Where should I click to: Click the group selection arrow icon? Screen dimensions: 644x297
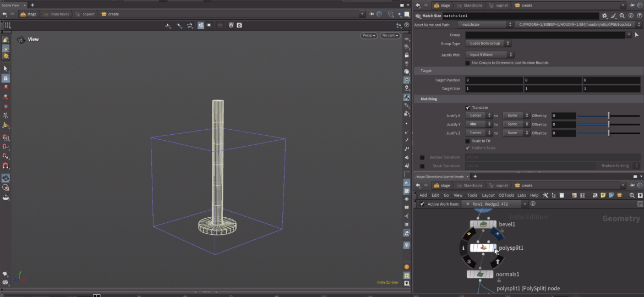(637, 35)
